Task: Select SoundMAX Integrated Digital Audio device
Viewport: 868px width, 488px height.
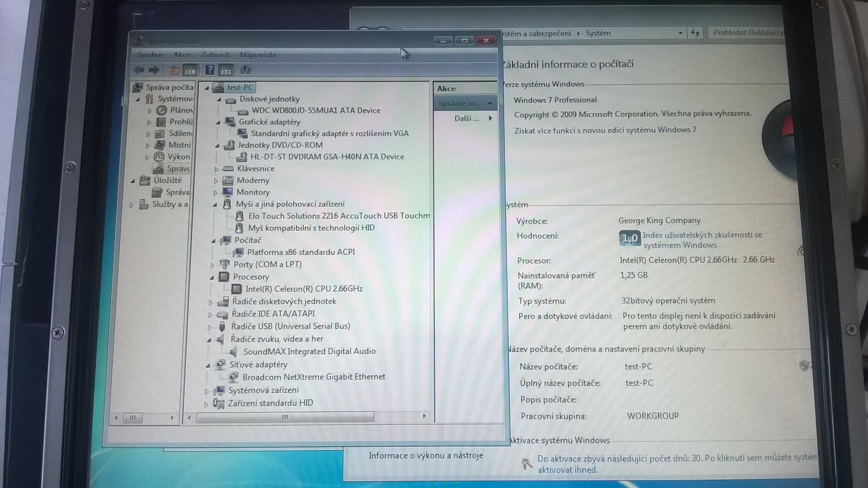Action: [x=309, y=351]
